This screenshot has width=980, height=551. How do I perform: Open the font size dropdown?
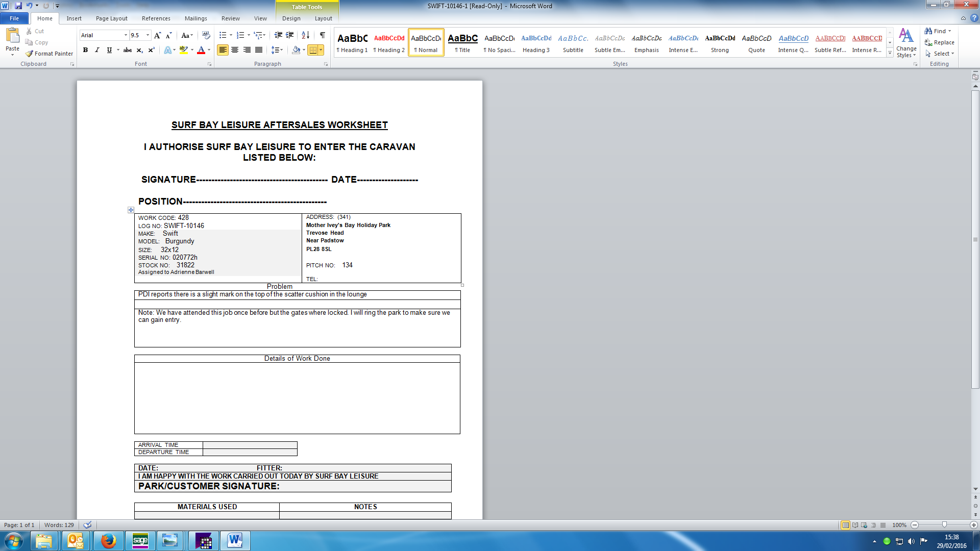tap(148, 35)
